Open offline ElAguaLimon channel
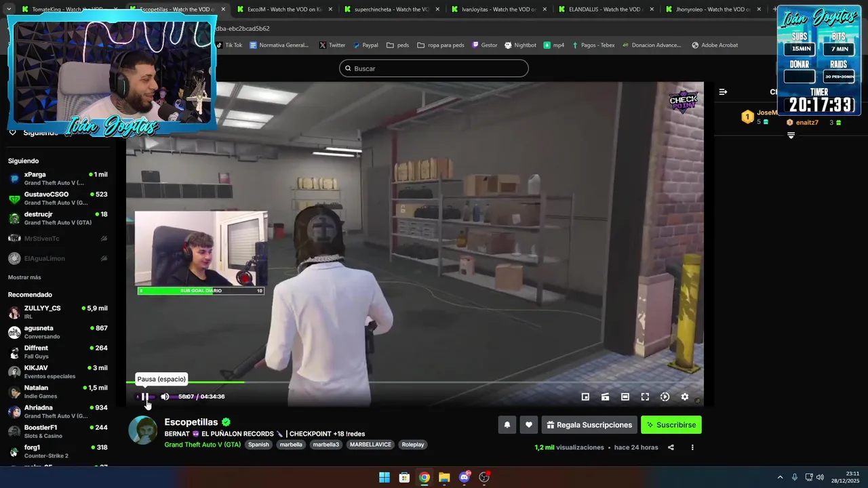Viewport: 868px width, 488px height. 58,258
